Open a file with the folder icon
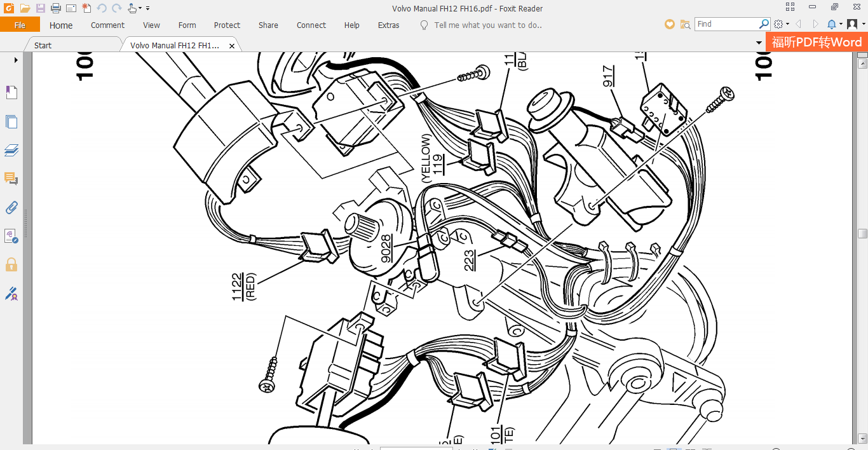 pyautogui.click(x=25, y=8)
